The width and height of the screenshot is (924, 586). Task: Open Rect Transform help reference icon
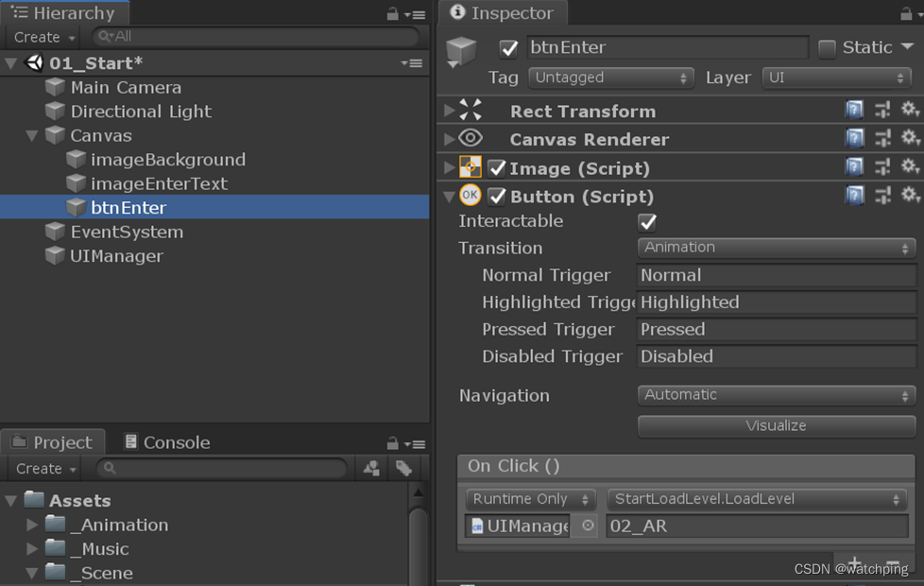coord(854,110)
